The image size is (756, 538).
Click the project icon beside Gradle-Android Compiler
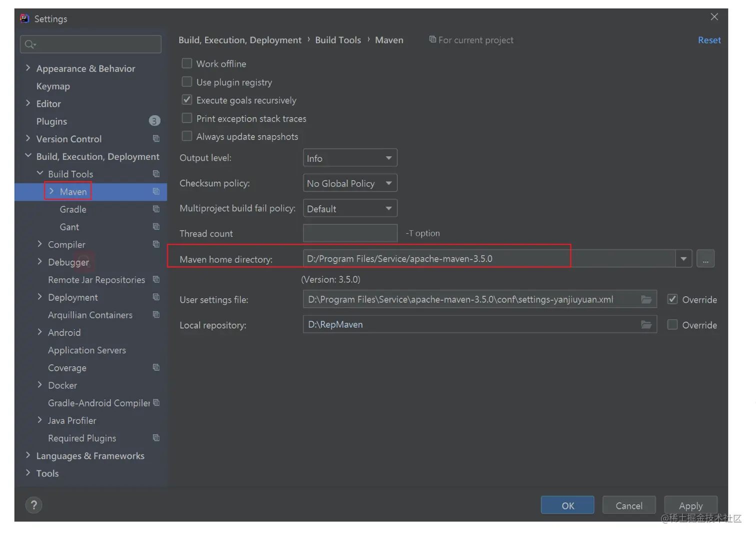point(156,402)
